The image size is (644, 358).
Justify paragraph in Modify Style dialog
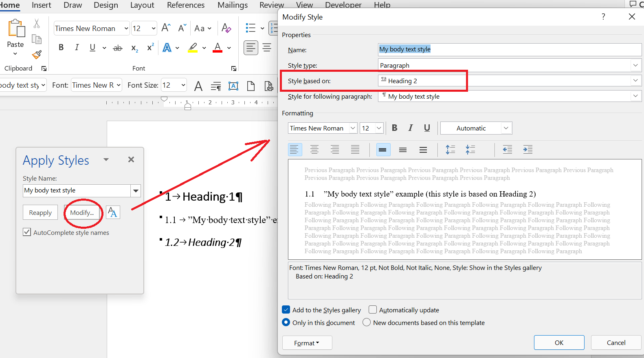tap(355, 150)
